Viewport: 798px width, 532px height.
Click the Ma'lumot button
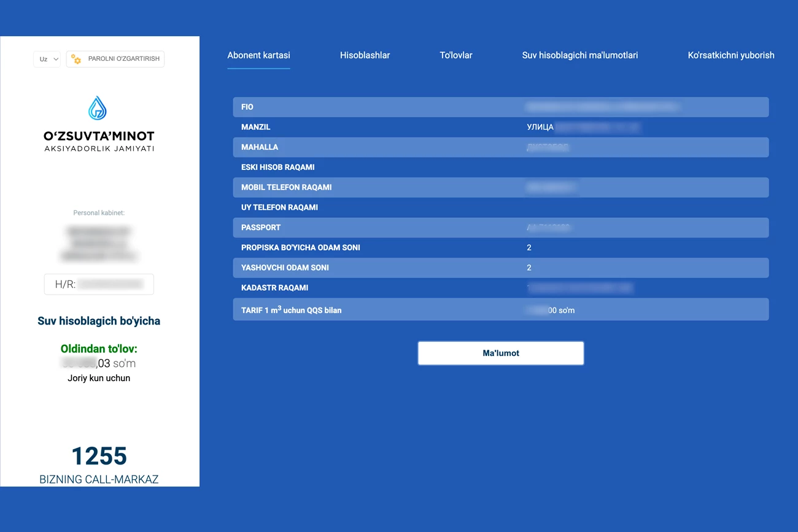[x=501, y=353]
